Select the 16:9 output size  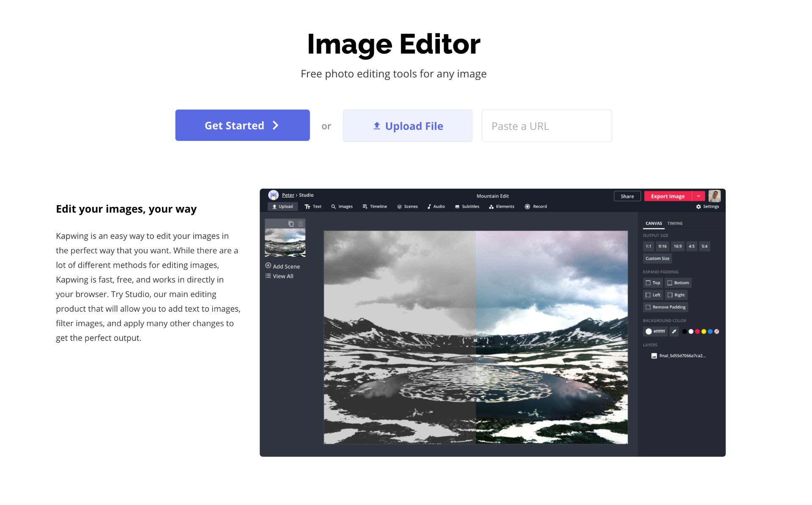[678, 246]
